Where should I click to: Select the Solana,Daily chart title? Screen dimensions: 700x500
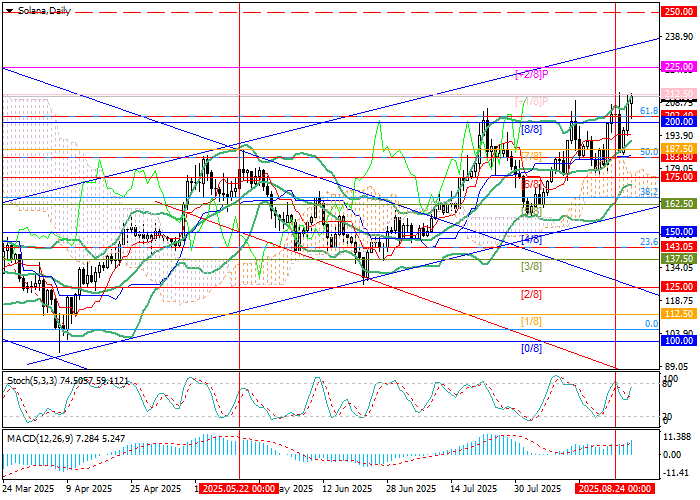44,11
